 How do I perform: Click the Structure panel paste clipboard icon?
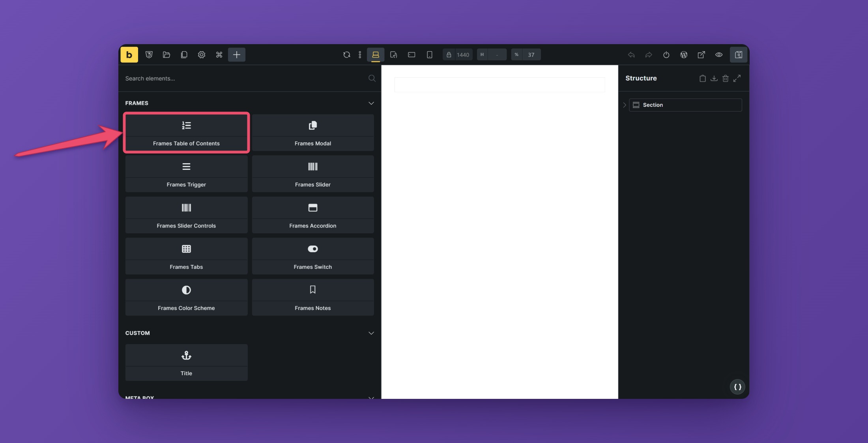[702, 78]
